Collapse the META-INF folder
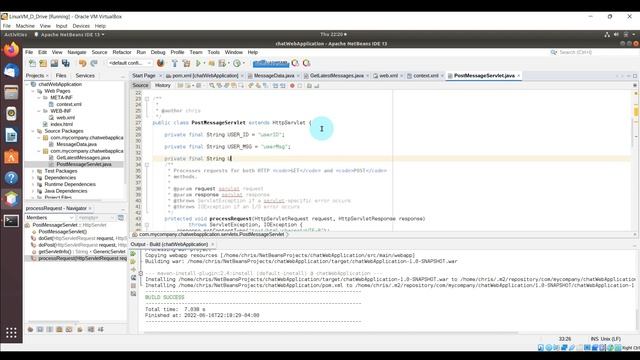Viewport: 640px width, 360px height. [39, 98]
